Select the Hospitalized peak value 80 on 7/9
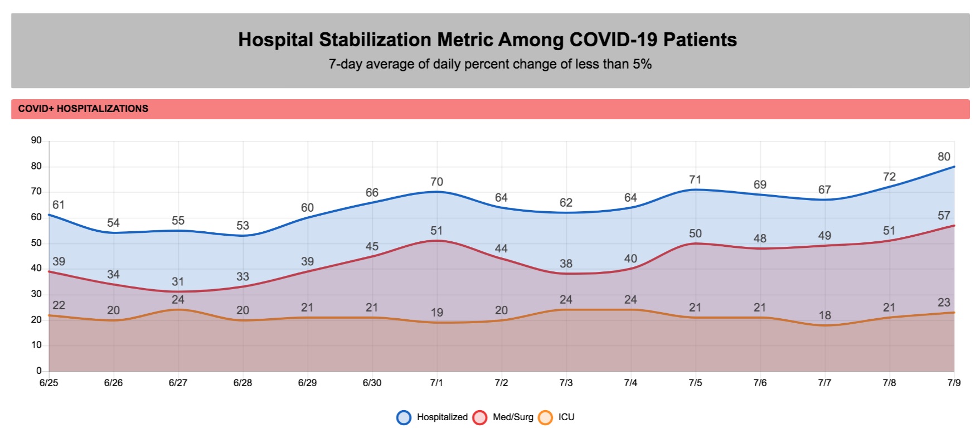 point(954,167)
